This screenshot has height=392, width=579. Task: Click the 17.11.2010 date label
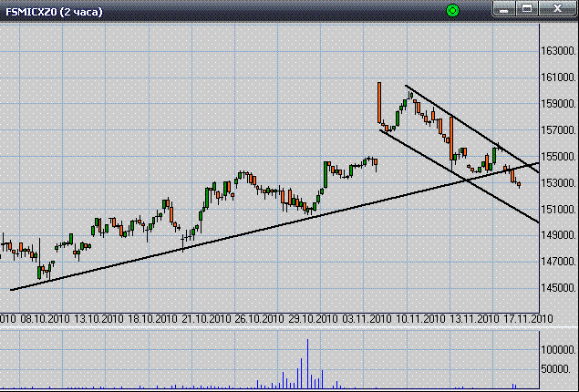point(528,319)
